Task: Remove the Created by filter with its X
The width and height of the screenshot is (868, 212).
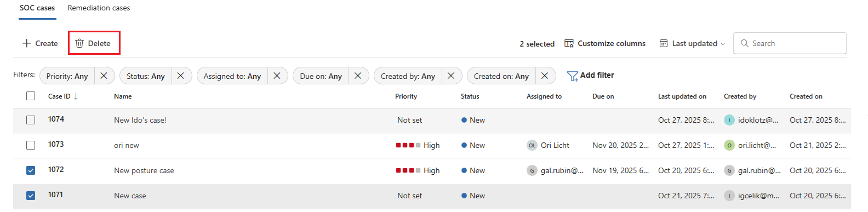Action: pos(451,76)
